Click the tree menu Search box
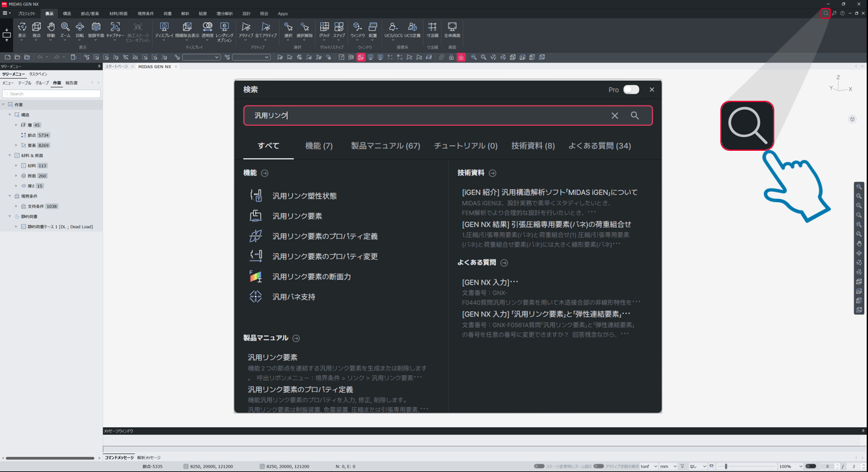The width and height of the screenshot is (868, 472). pos(51,94)
